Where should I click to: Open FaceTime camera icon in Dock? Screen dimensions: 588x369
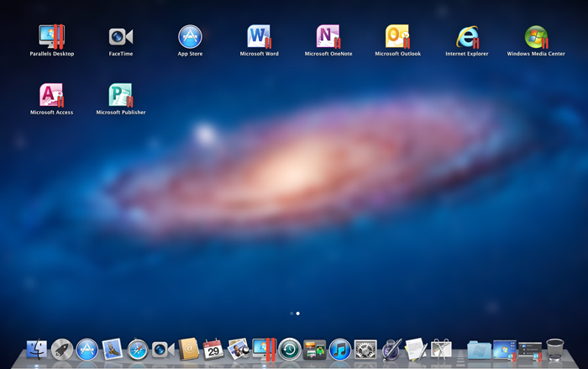[x=163, y=350]
